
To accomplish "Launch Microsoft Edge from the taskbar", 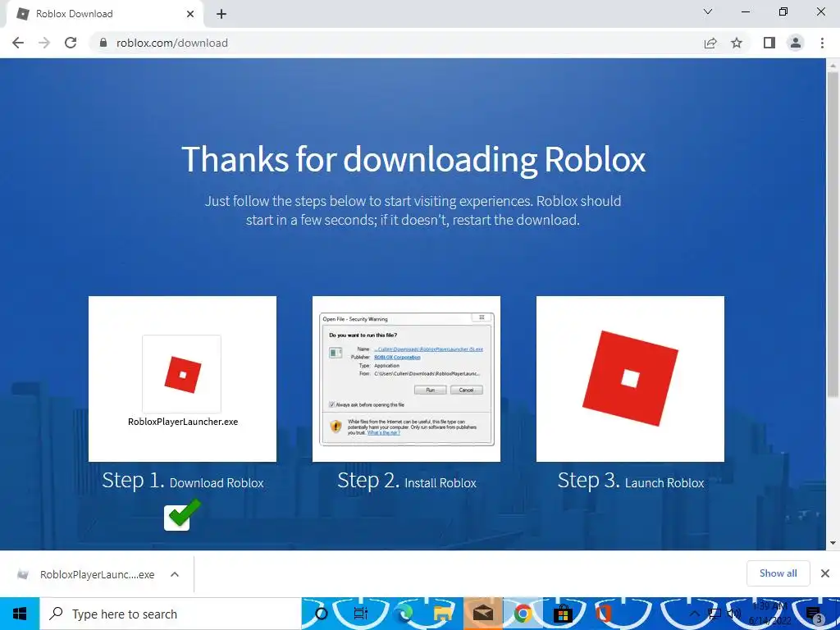I will point(404,614).
